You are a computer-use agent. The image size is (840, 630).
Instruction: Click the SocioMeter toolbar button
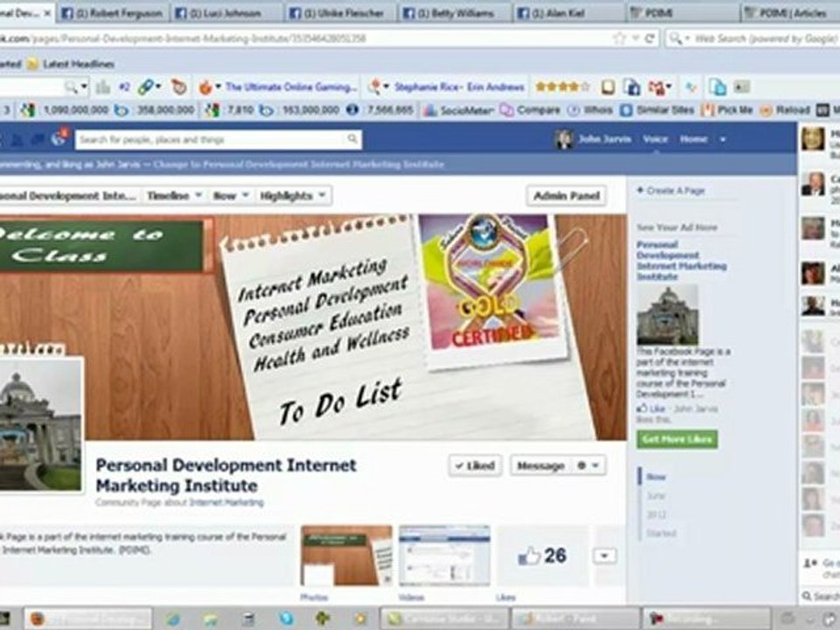458,110
